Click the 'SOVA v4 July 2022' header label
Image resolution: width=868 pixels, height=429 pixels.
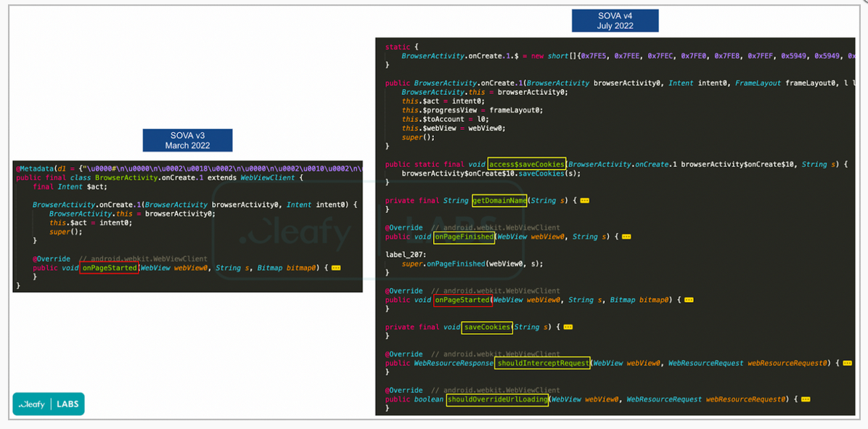[x=615, y=21]
